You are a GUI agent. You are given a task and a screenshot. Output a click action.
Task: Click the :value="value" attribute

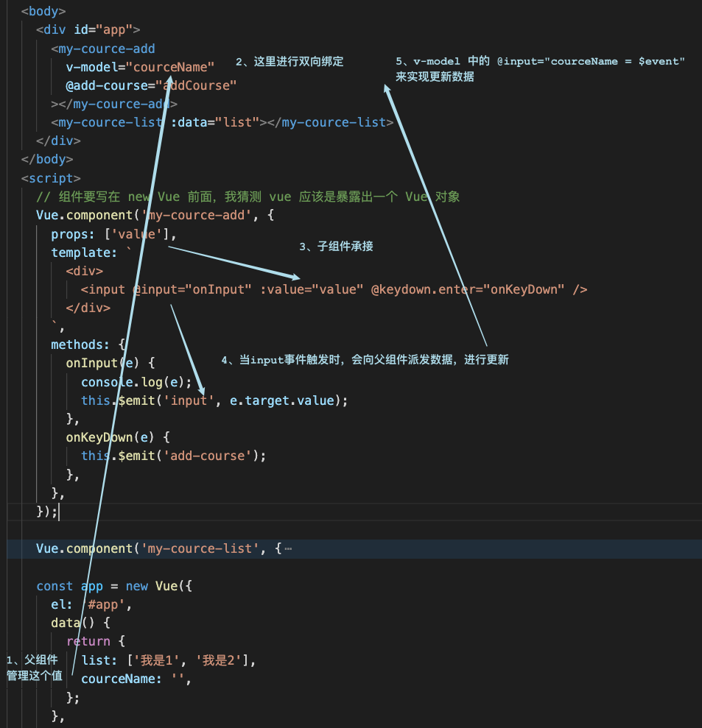click(x=312, y=290)
